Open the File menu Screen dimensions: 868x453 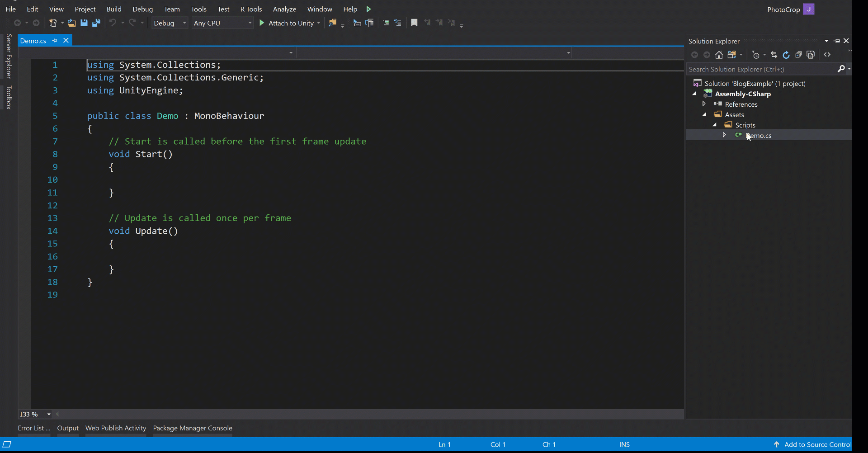click(11, 9)
